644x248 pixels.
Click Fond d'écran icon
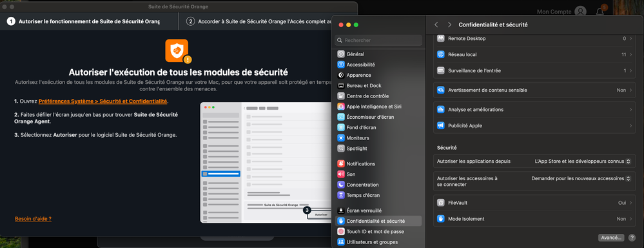point(340,127)
